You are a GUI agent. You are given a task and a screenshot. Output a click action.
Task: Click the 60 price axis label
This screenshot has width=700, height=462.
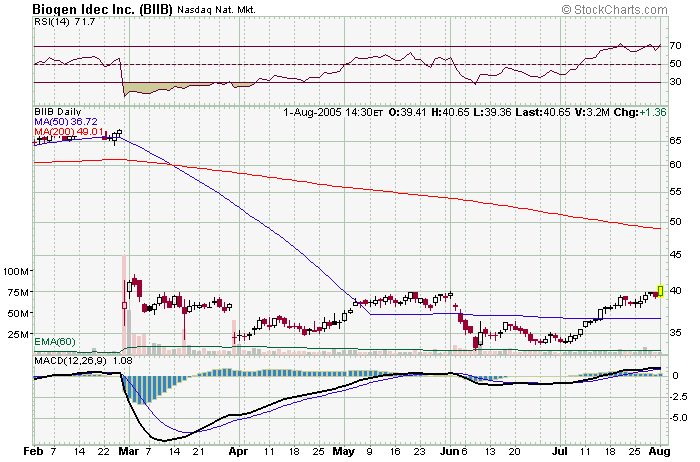click(x=675, y=165)
